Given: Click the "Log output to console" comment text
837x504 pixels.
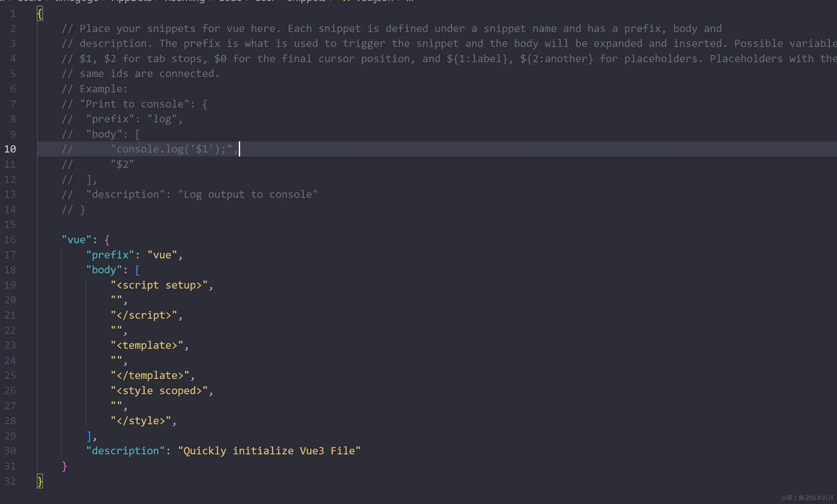Looking at the screenshot, I should coord(248,195).
